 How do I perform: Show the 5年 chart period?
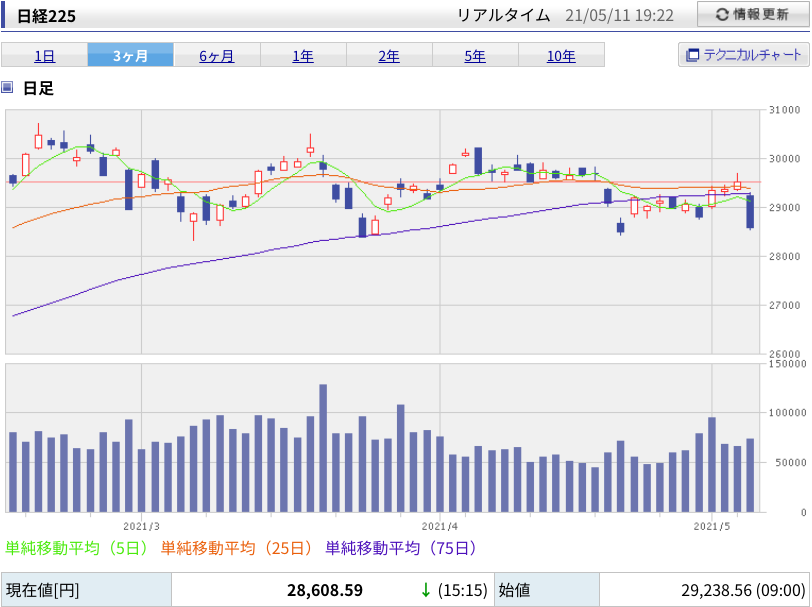[x=475, y=55]
